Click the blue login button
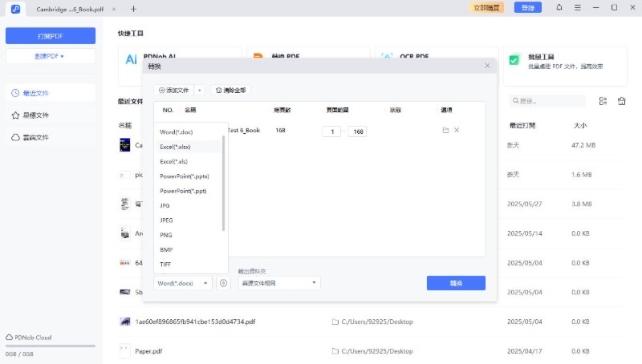The height and width of the screenshot is (364, 642). tap(528, 7)
